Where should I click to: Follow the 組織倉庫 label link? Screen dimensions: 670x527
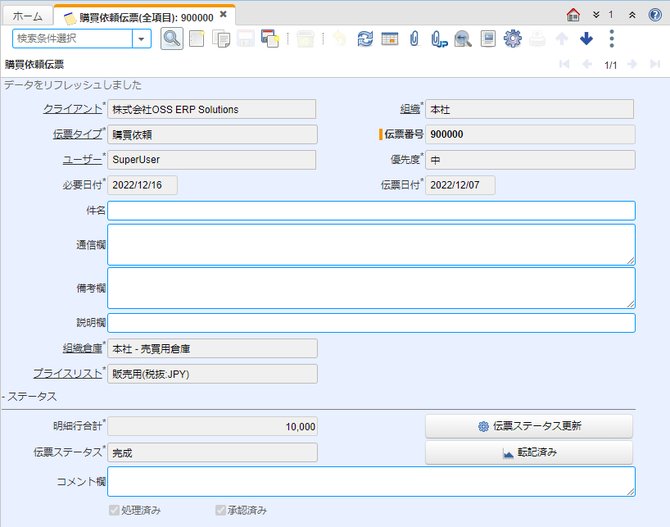[x=83, y=348]
